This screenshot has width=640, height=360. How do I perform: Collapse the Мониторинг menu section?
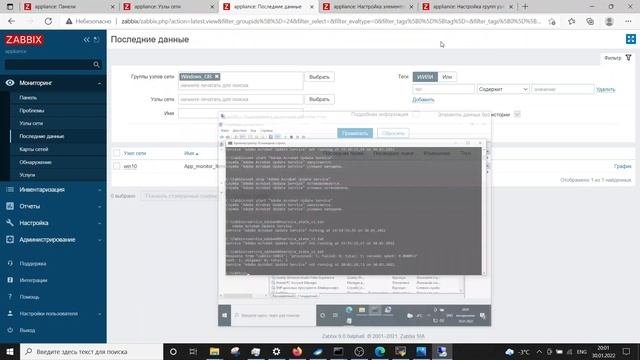tap(100, 83)
